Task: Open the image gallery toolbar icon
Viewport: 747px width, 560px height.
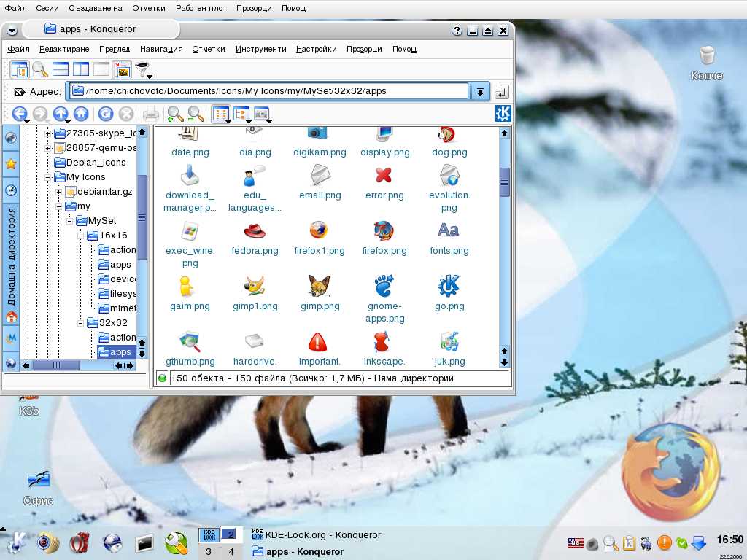Action: coord(122,69)
